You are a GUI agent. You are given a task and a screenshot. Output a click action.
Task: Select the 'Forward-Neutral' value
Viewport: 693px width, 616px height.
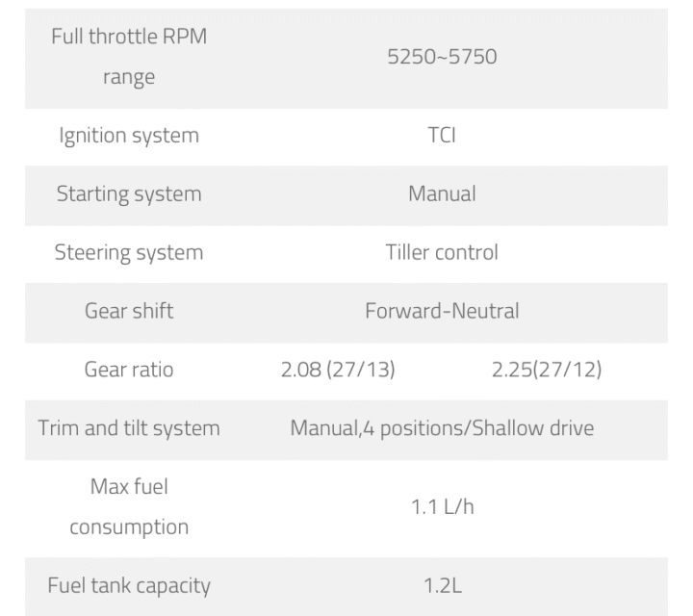pos(442,311)
